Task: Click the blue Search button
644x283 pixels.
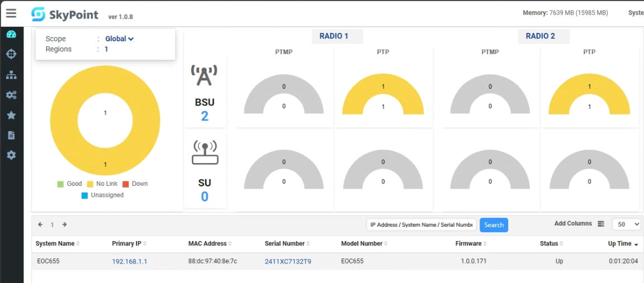Action: click(494, 225)
